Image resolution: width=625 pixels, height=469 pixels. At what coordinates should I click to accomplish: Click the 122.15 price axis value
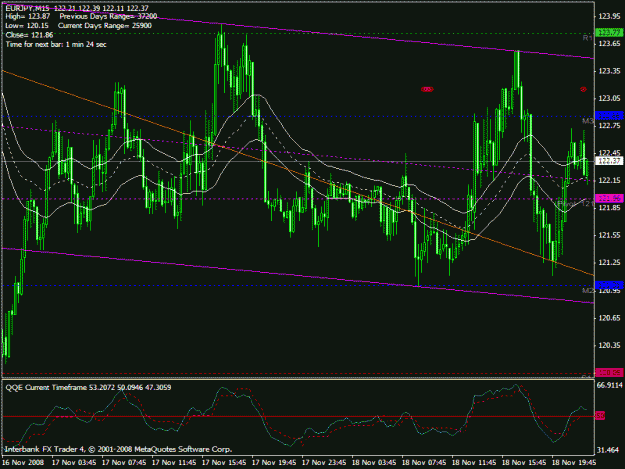tap(609, 181)
